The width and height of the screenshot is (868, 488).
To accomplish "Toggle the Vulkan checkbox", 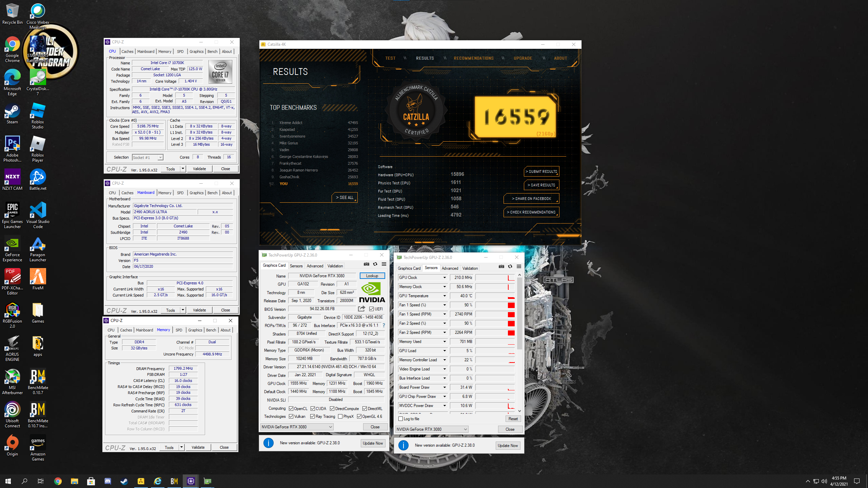I will coord(291,416).
